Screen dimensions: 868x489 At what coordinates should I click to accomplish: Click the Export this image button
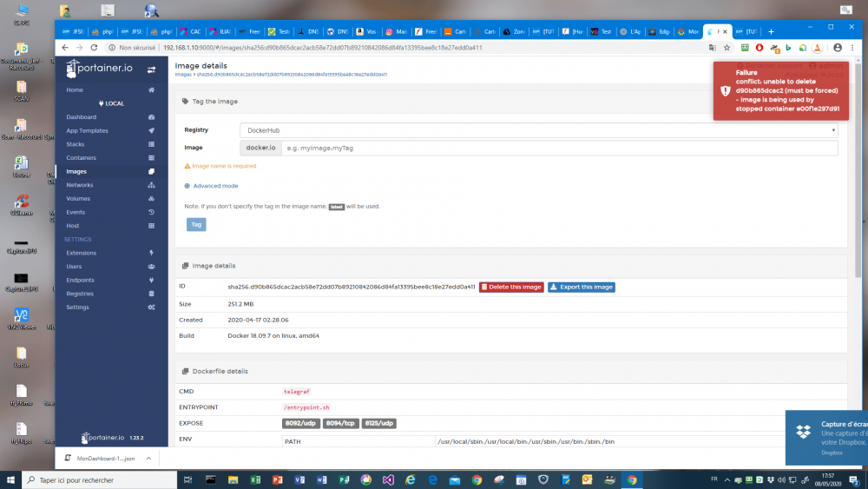click(581, 287)
